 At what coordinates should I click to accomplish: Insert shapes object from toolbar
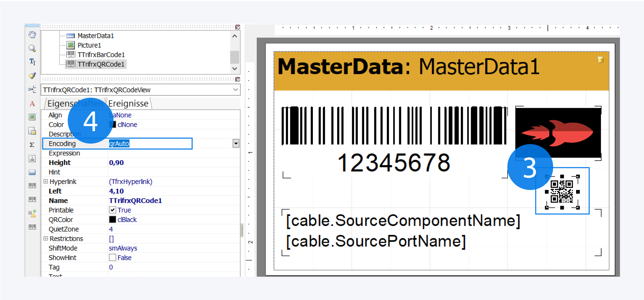[32, 213]
